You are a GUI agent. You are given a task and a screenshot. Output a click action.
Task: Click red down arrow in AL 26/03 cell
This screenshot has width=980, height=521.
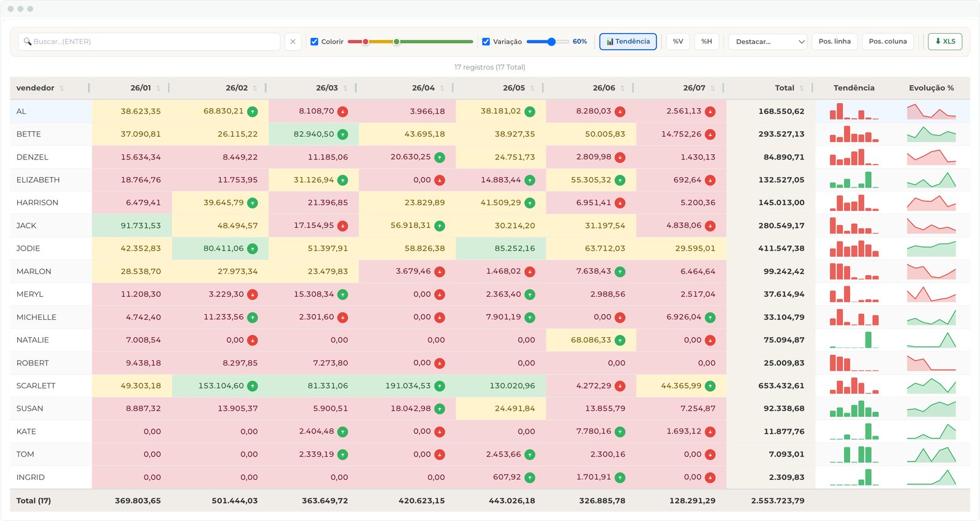tap(342, 112)
